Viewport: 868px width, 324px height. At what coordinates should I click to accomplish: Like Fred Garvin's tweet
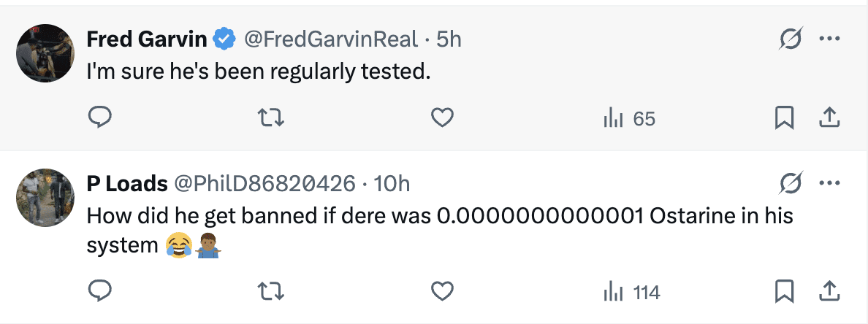pyautogui.click(x=442, y=117)
